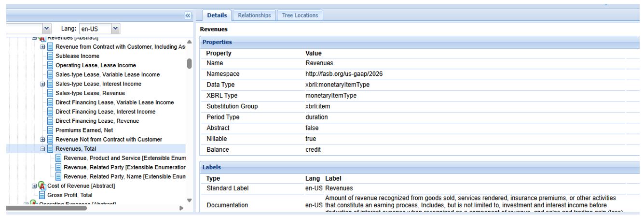The image size is (644, 216).
Task: Click Revenue, Related Party [Extensible Enumeration] icon
Action: tap(58, 167)
